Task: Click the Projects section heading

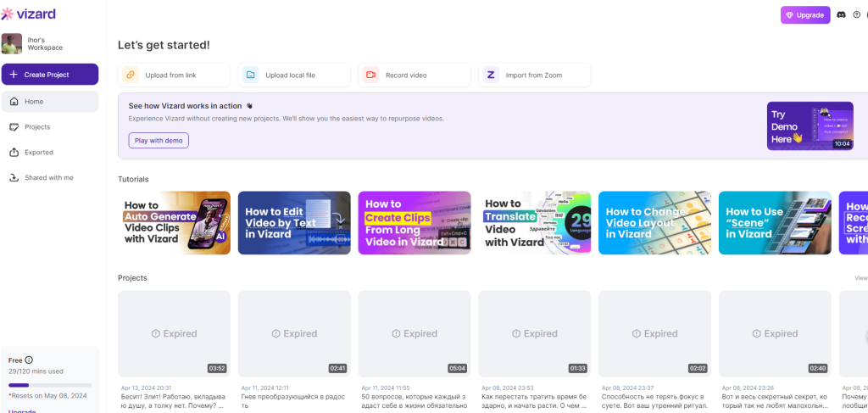Action: pos(132,278)
